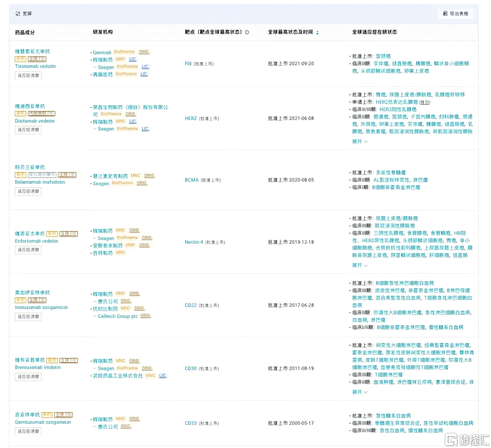Click the drug ingredient (药品成分) column header
The height and width of the screenshot is (448, 491).
pyautogui.click(x=25, y=33)
